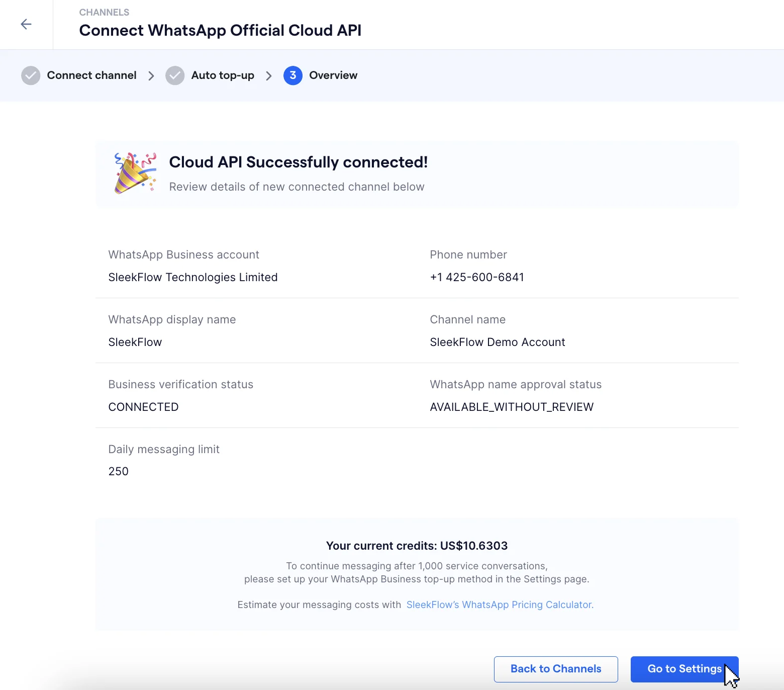This screenshot has height=690, width=784.
Task: Click the CHANNELS breadcrumb label
Action: coord(104,12)
